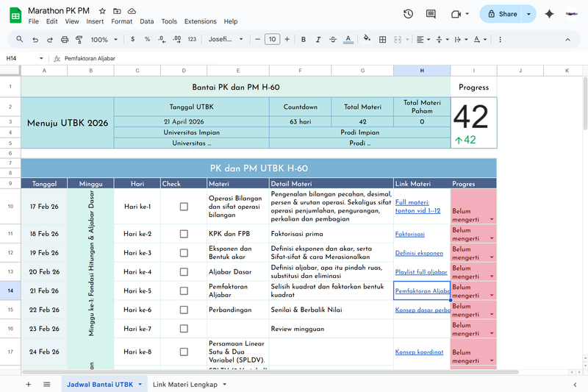This screenshot has width=588, height=392.
Task: Open progress dropdown for 18 Feb 26 row
Action: coord(491,238)
